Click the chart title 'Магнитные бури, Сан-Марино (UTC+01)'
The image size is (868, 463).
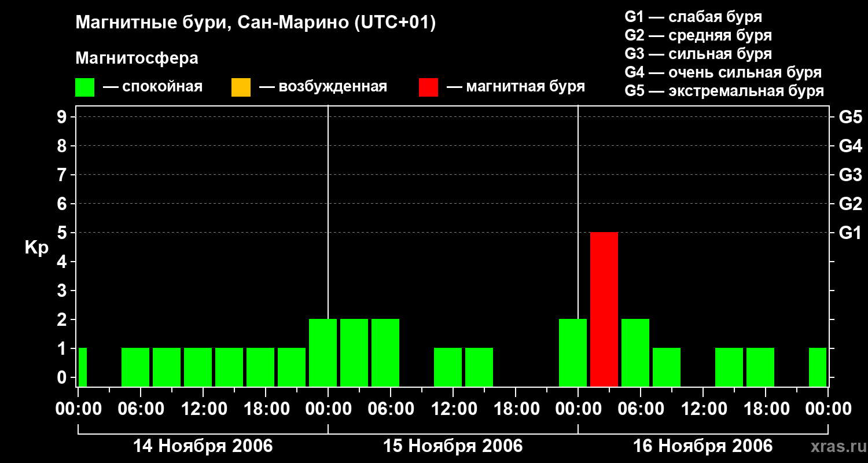(x=256, y=23)
